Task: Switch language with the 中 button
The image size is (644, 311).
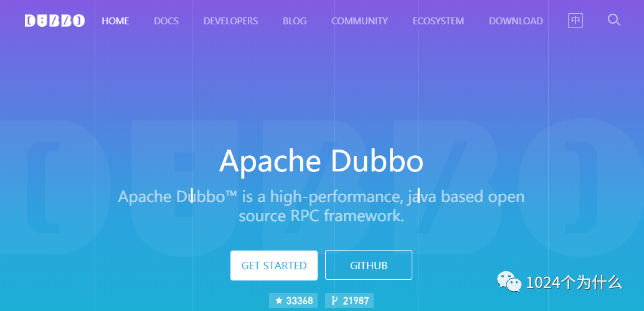Action: coord(575,21)
